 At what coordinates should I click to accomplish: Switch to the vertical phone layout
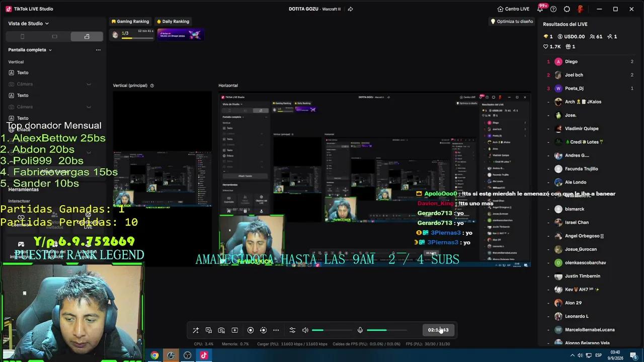click(22, 37)
